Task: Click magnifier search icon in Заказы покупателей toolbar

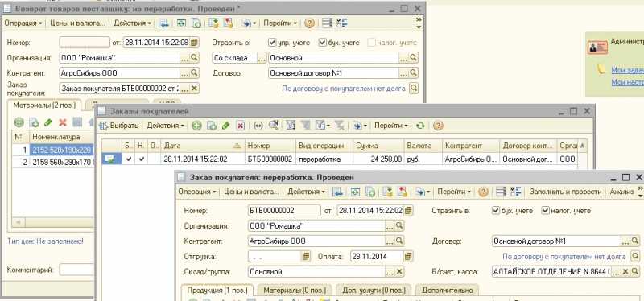Action: [273, 126]
